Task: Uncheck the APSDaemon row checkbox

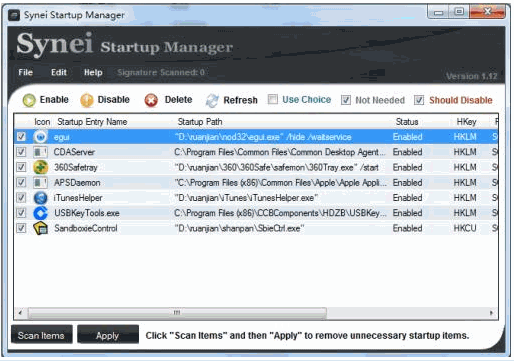Action: coord(21,182)
